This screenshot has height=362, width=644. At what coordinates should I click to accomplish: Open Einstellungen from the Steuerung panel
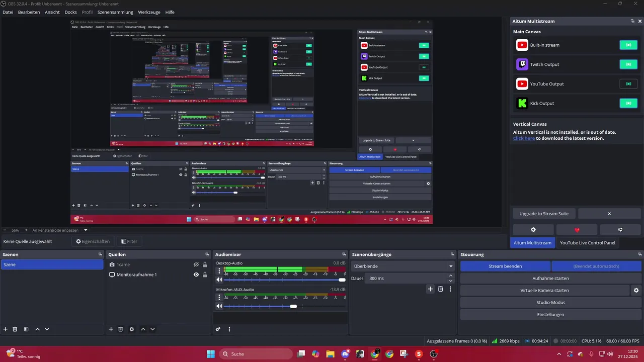(x=550, y=315)
